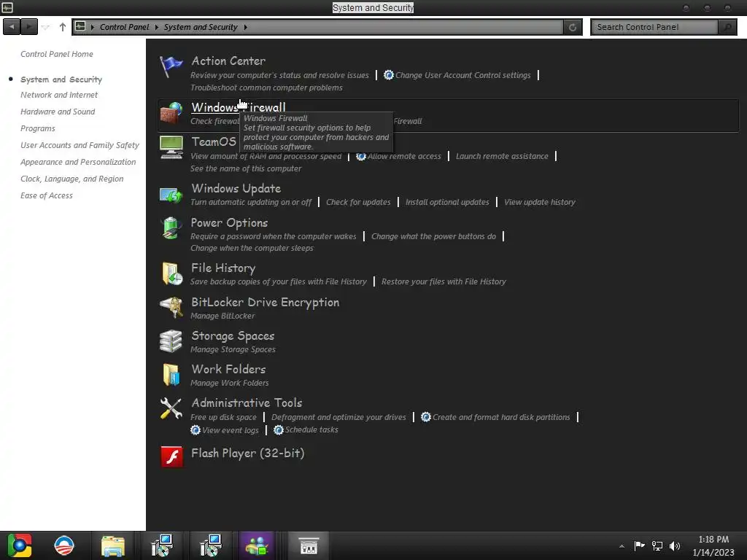Viewport: 747px width, 560px height.
Task: Click Schedule tasks link
Action: (311, 429)
